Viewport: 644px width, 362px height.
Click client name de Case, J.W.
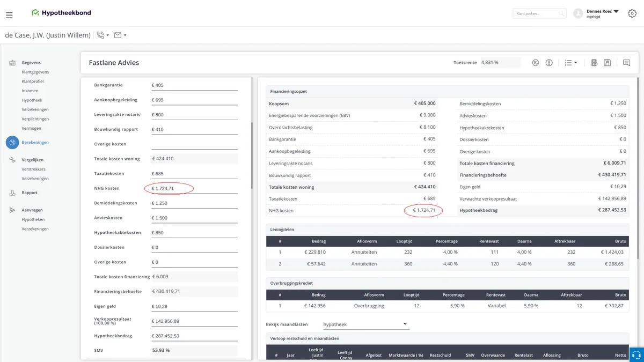[48, 35]
